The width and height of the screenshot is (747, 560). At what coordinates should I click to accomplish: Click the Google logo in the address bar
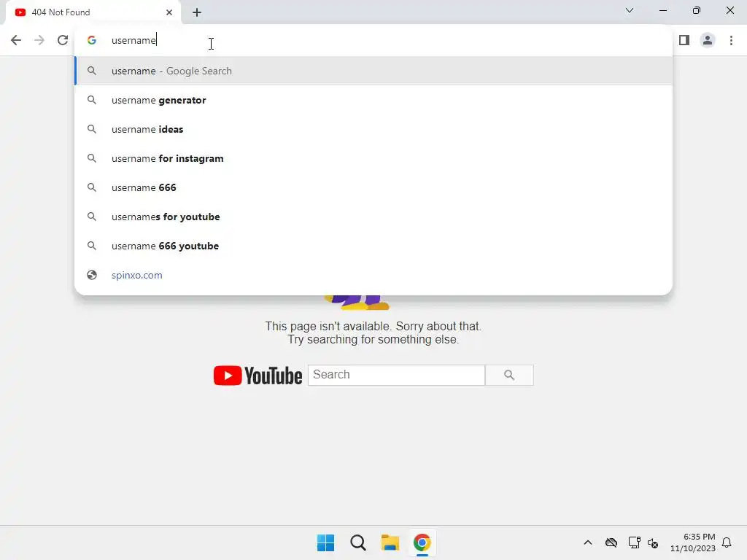point(92,40)
